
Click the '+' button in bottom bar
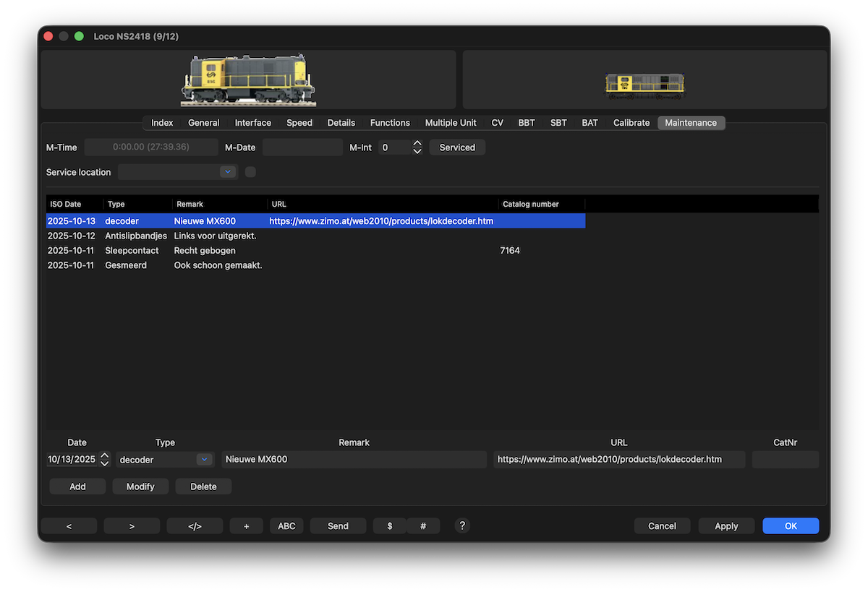click(x=247, y=526)
